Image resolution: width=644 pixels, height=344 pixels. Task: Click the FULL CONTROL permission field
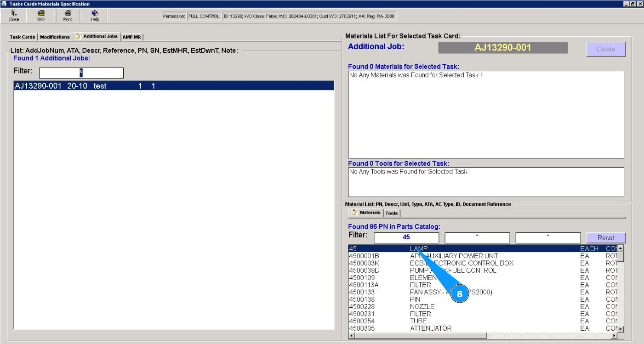pyautogui.click(x=204, y=17)
